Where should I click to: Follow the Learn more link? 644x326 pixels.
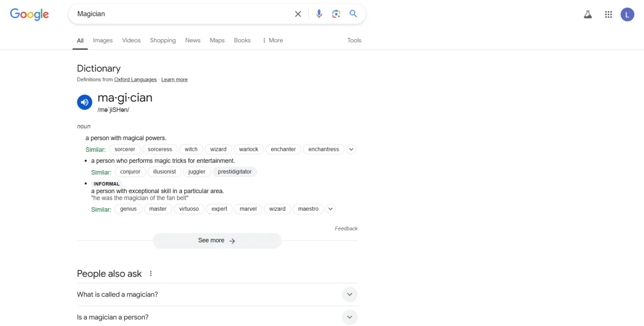click(x=175, y=79)
